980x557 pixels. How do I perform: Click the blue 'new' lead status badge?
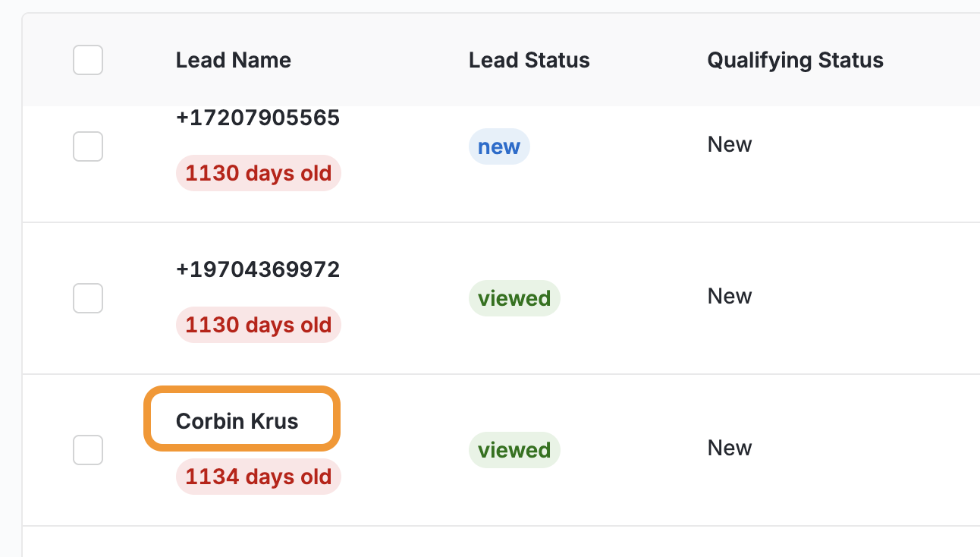point(499,146)
